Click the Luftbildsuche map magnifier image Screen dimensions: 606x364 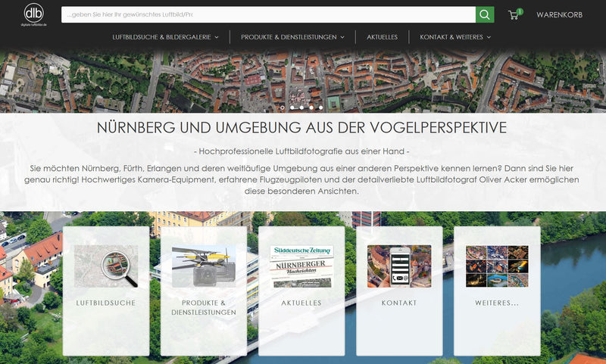click(x=106, y=266)
